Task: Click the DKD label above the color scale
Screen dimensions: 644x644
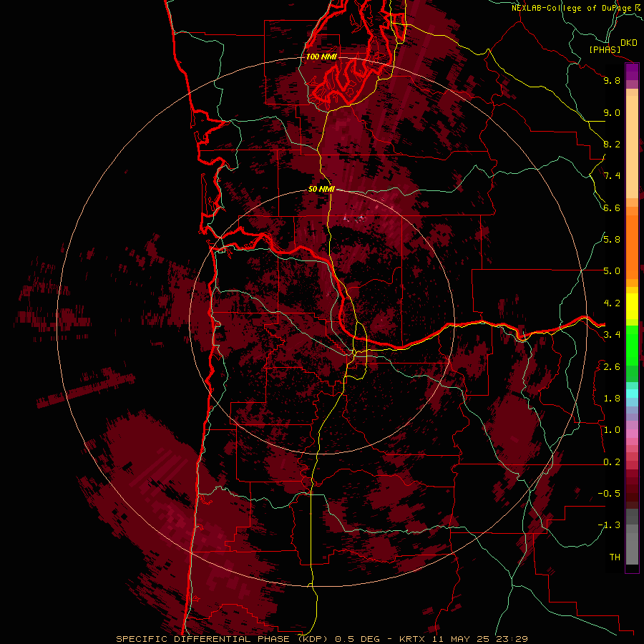Action: 628,42
